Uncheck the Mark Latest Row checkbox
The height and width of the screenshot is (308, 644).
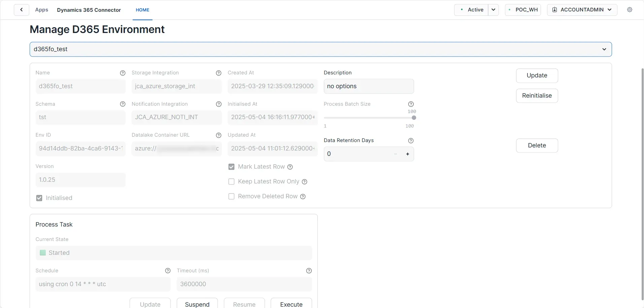coord(231,167)
